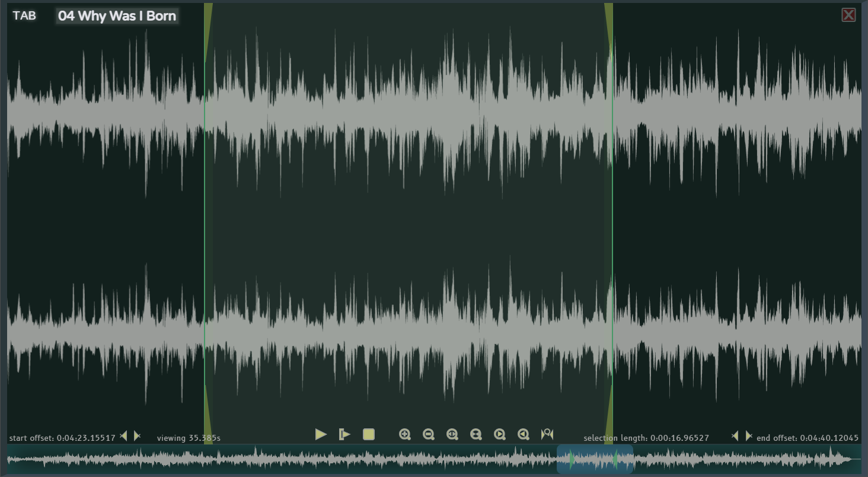Zoom to the current selection
The height and width of the screenshot is (477, 868).
[x=546, y=434]
